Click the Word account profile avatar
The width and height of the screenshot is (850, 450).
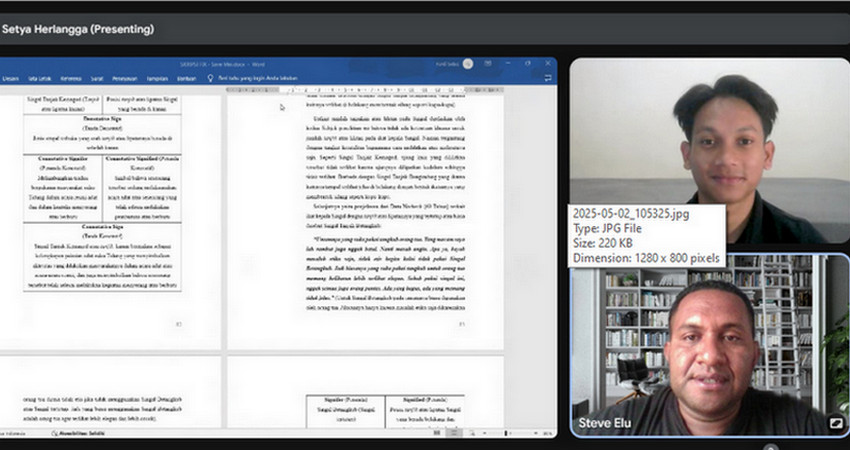click(x=468, y=64)
